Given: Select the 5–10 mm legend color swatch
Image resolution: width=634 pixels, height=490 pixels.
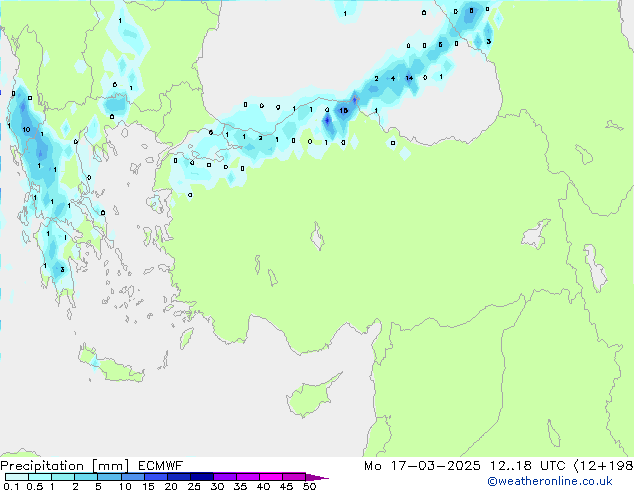Looking at the screenshot, I should [109, 477].
